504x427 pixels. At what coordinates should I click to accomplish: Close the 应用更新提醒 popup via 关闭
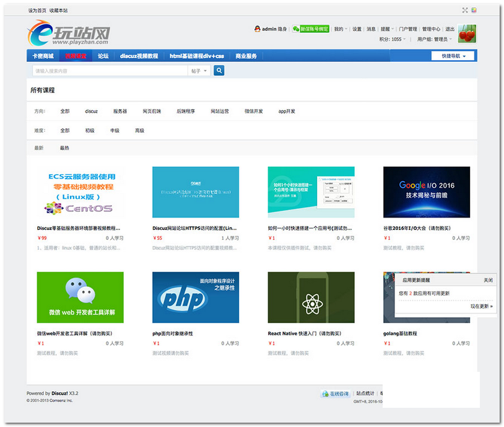(488, 280)
